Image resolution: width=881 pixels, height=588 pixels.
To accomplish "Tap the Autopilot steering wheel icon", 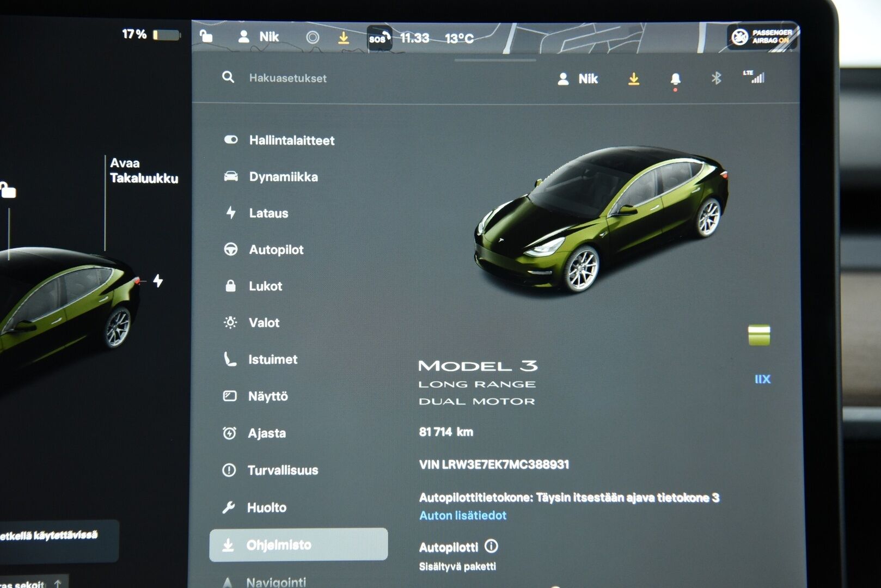I will 231,249.
